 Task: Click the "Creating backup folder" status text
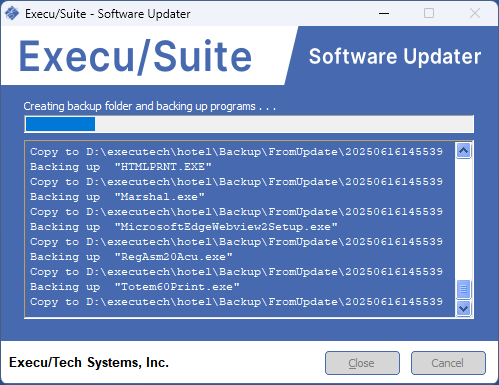tap(150, 106)
